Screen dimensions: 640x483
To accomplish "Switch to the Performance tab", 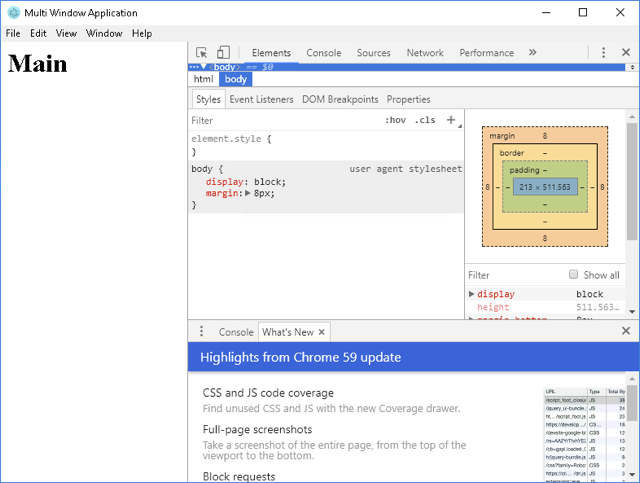I will pyautogui.click(x=487, y=53).
